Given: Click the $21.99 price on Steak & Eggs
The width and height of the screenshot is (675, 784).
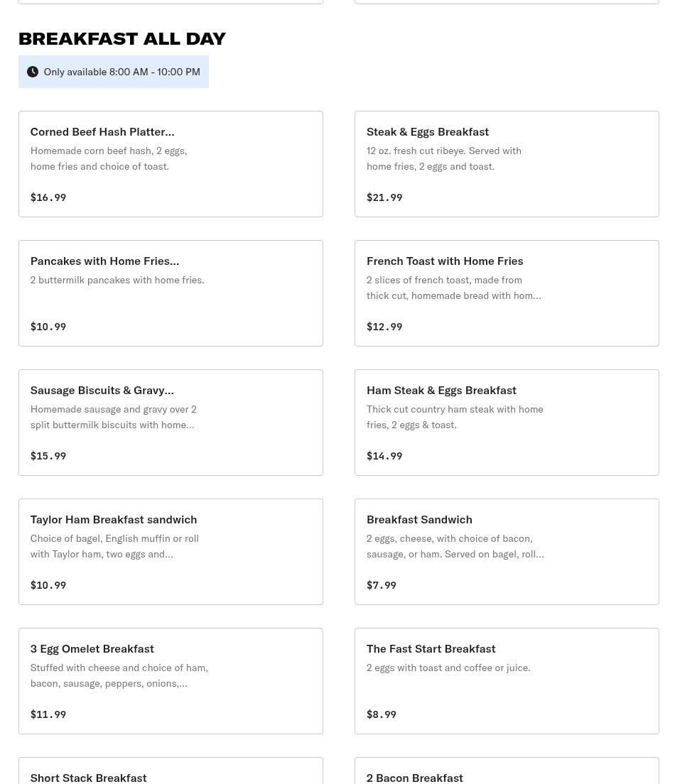Looking at the screenshot, I should (x=384, y=197).
